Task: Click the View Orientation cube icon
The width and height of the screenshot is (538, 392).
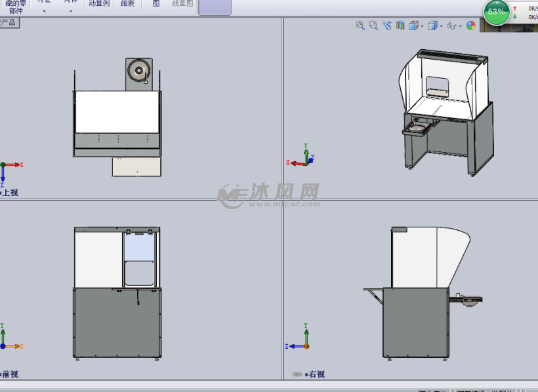Action: coord(415,26)
